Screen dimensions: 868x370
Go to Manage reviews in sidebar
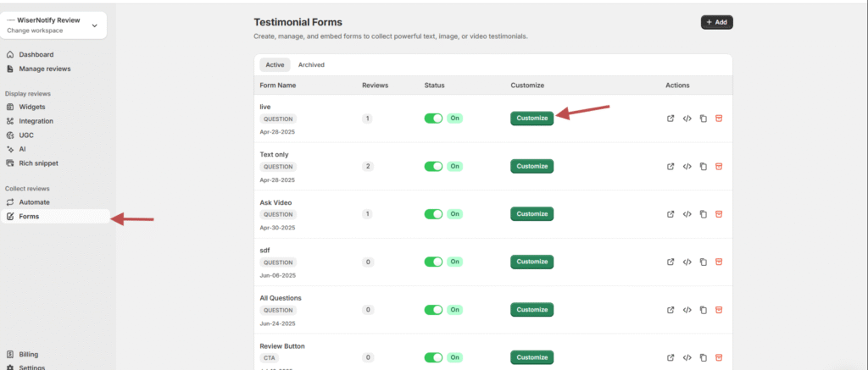44,69
